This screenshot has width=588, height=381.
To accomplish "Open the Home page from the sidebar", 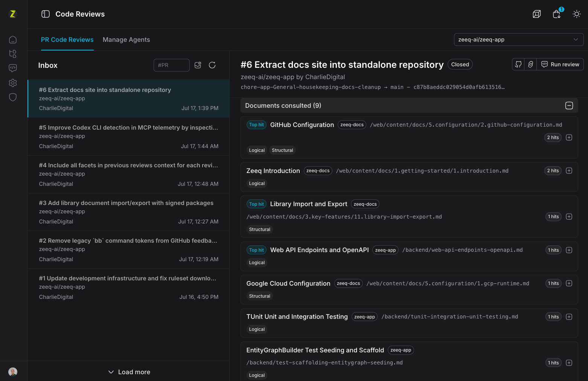I will pos(13,40).
